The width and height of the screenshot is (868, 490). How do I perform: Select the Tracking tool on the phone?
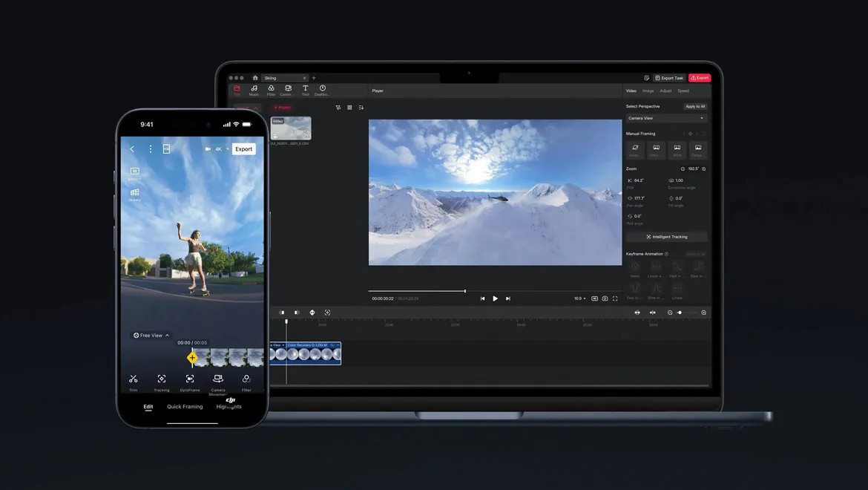(162, 382)
